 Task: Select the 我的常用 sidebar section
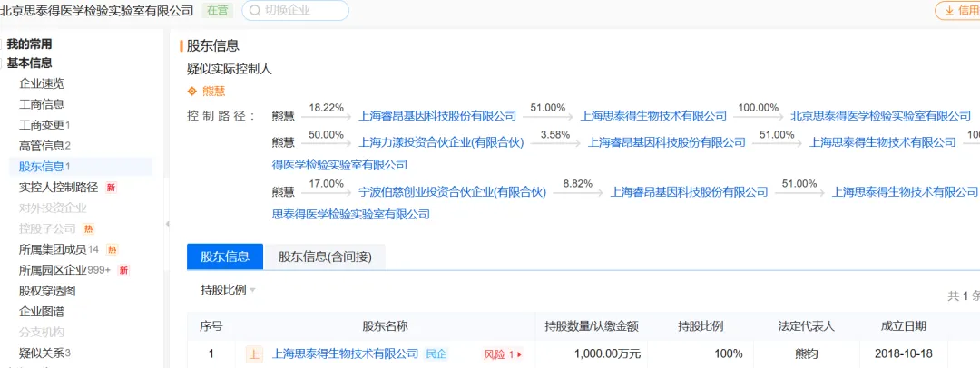pyautogui.click(x=29, y=44)
